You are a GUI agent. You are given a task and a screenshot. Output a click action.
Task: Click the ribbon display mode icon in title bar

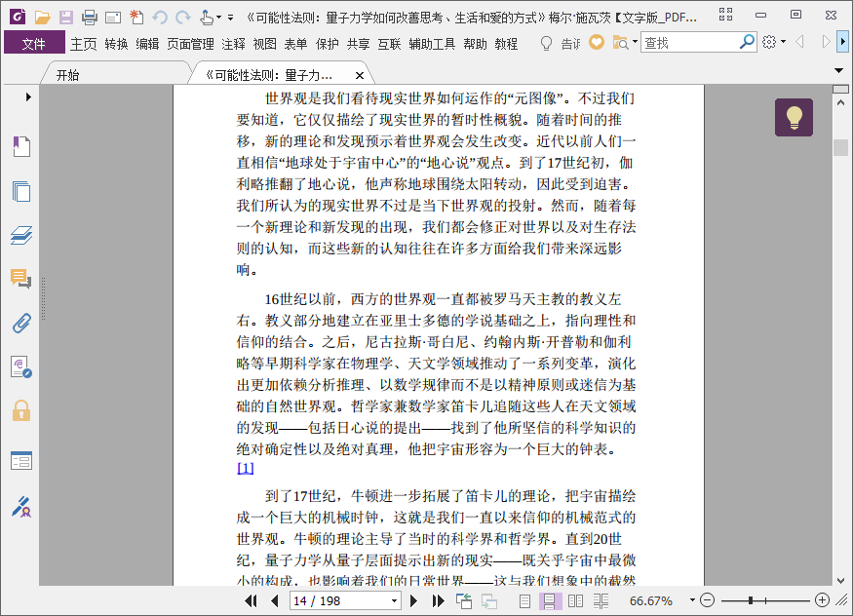(725, 15)
